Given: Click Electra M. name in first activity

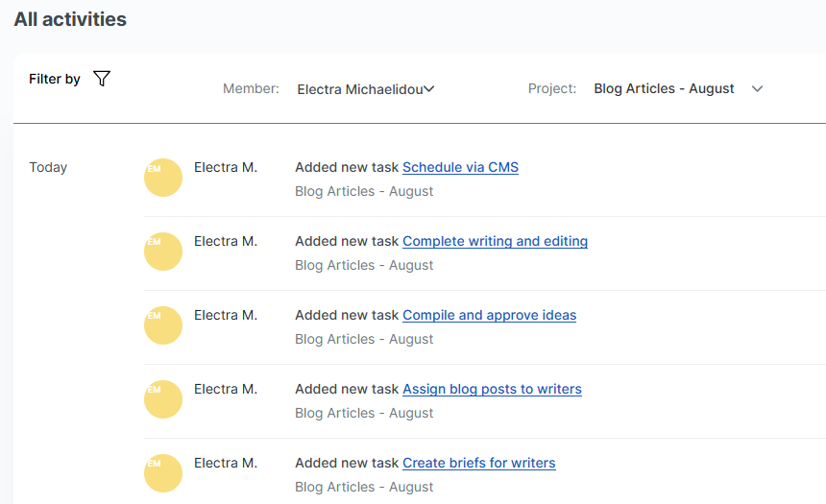Looking at the screenshot, I should click(226, 167).
